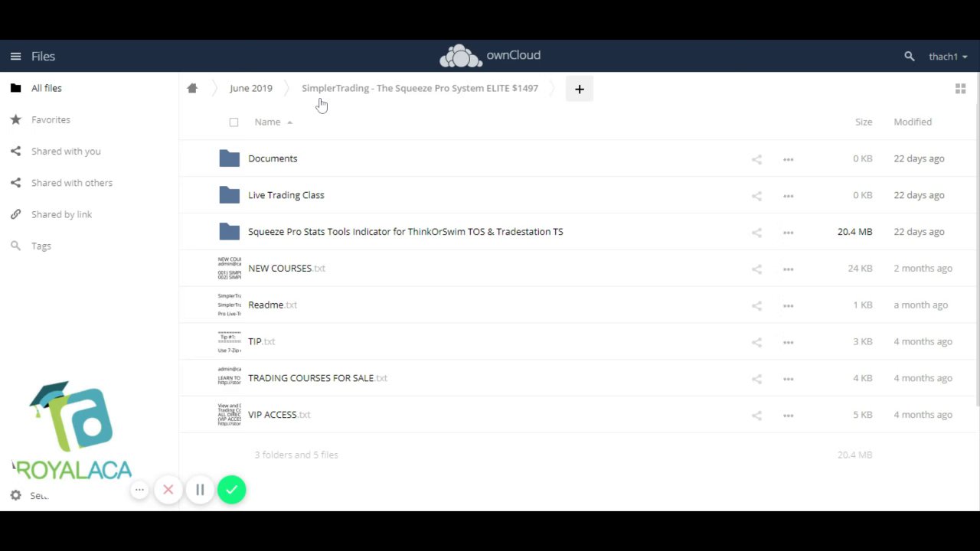Open recorder options ellipsis button

pyautogui.click(x=139, y=490)
